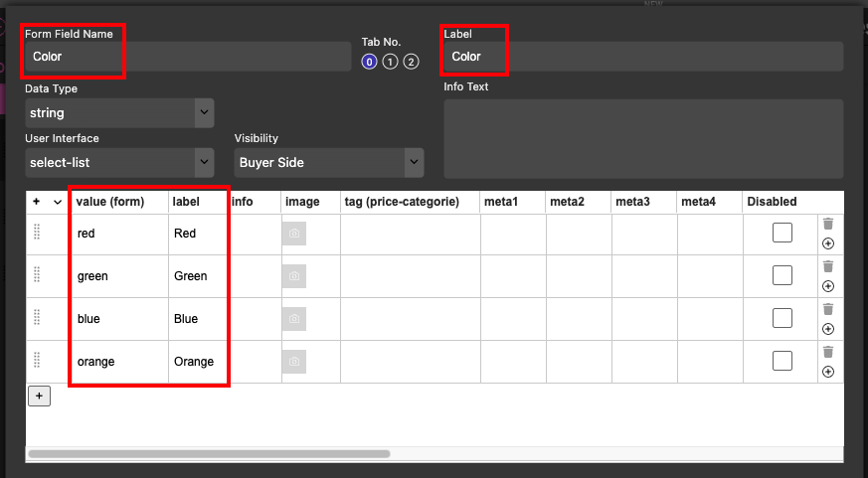The width and height of the screenshot is (868, 478).
Task: Upload an image for the blue row
Action: click(x=294, y=319)
